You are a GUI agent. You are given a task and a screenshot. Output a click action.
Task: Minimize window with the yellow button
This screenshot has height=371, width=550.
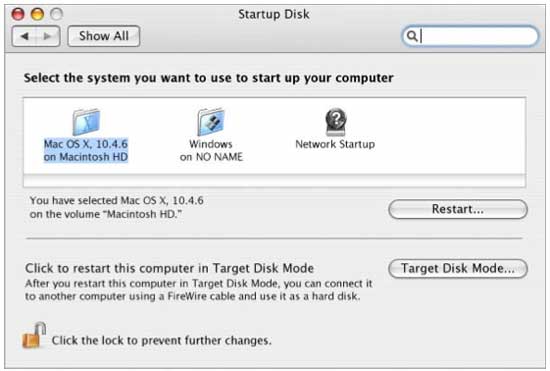[37, 14]
